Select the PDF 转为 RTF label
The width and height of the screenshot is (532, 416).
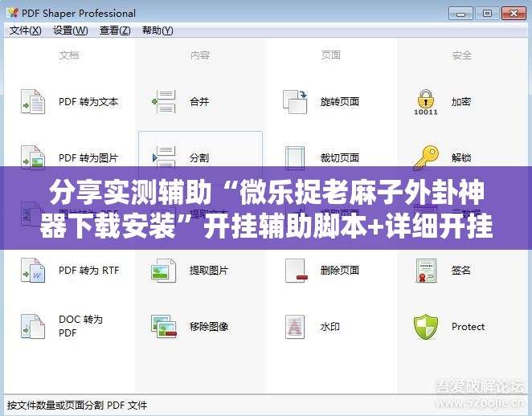click(89, 270)
